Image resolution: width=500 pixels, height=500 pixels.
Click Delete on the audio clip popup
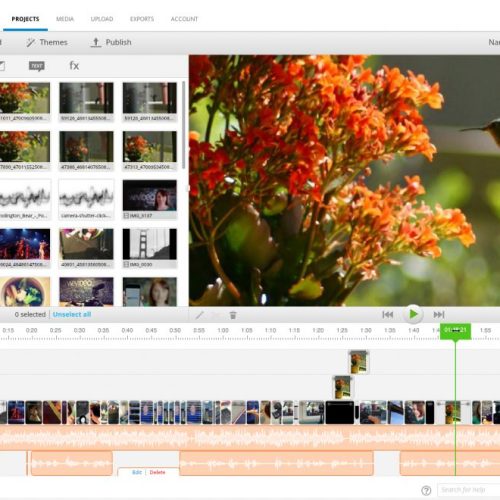157,472
